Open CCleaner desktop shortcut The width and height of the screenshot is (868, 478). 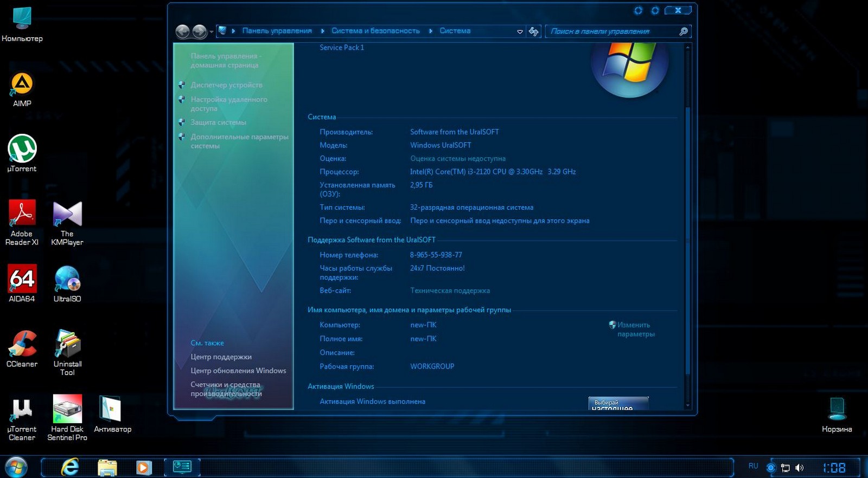(x=22, y=345)
